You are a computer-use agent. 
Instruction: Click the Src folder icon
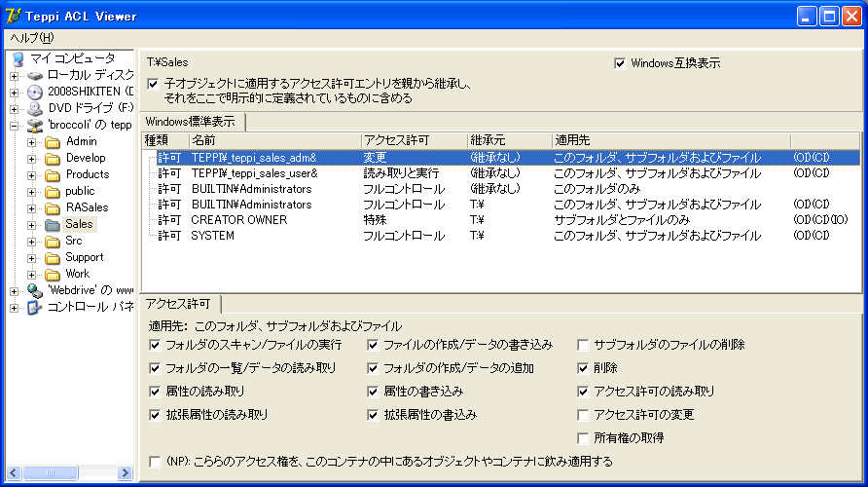[53, 242]
